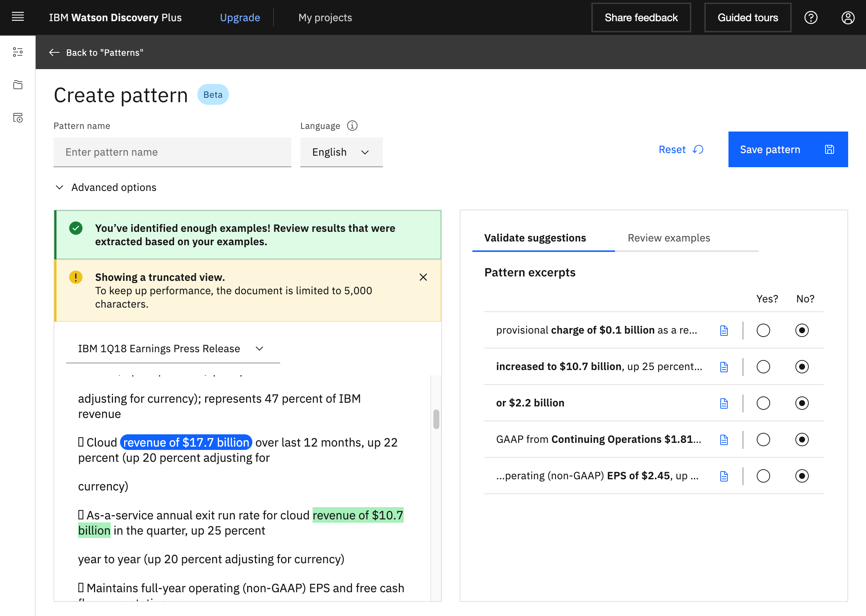
Task: Click Share feedback button
Action: [x=641, y=17]
